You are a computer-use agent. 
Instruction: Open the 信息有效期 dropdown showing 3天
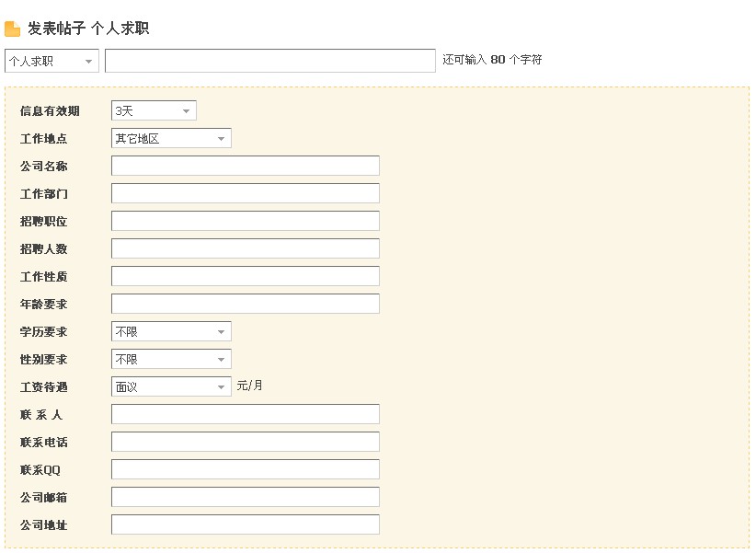154,111
